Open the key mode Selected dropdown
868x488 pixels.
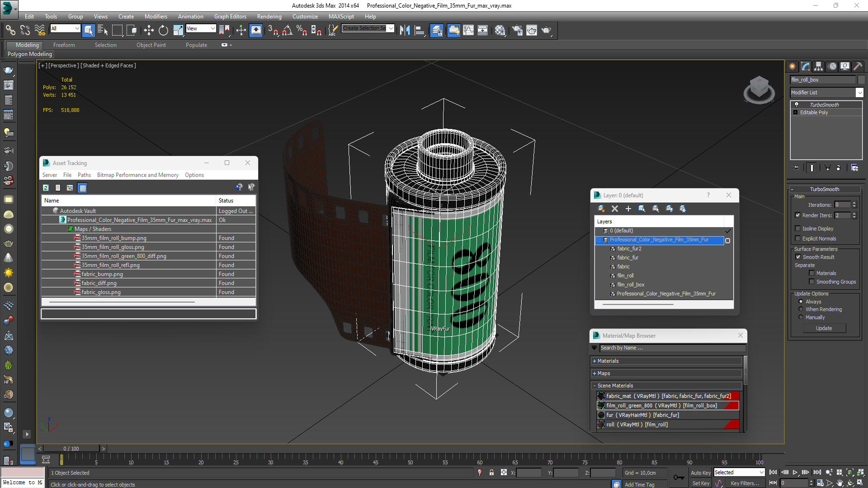tap(739, 473)
